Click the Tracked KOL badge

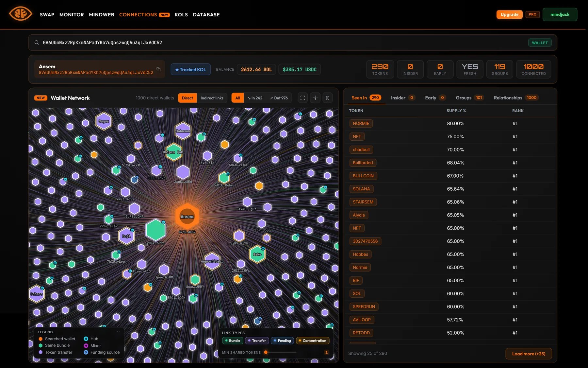click(190, 69)
